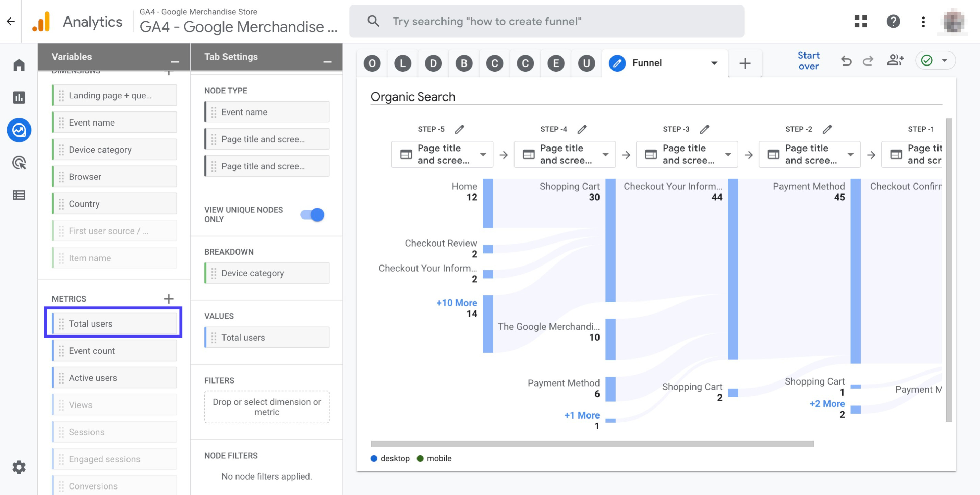Click the green checkmark save icon
Viewport: 980px width, 495px height.
click(927, 61)
